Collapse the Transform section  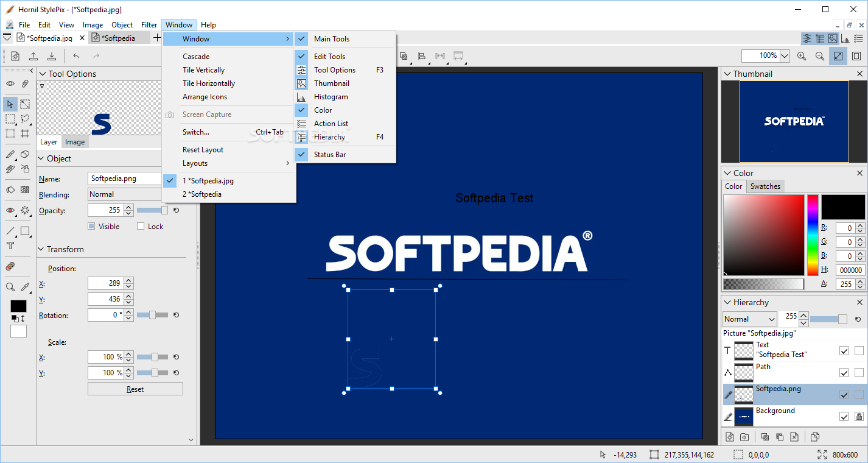point(41,249)
